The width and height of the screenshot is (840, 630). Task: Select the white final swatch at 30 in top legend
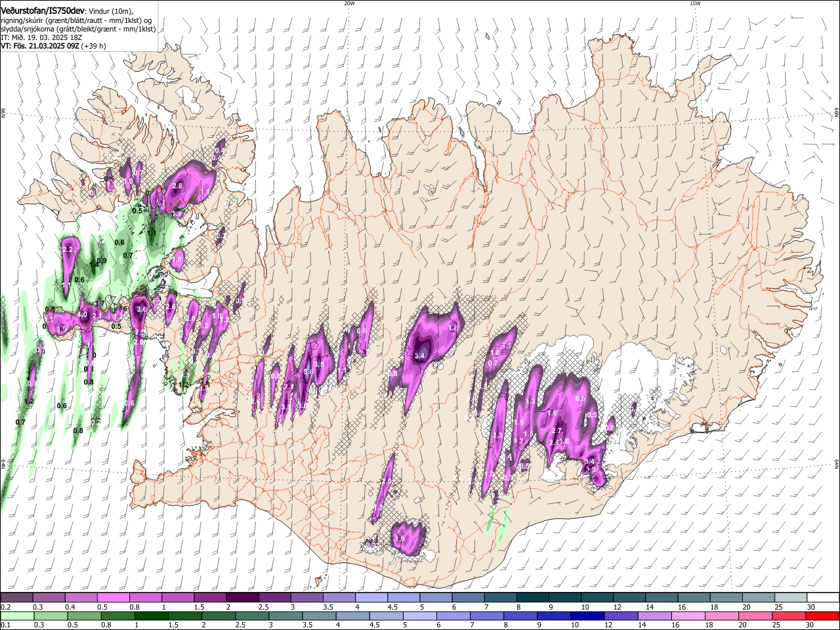point(822,598)
